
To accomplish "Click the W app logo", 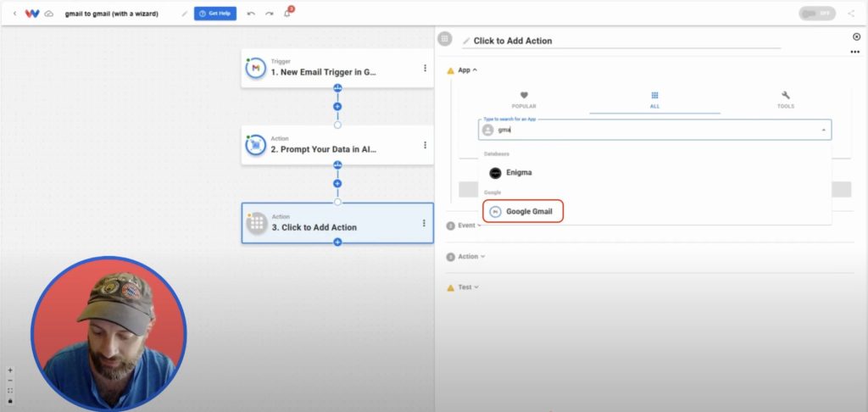I will (32, 14).
